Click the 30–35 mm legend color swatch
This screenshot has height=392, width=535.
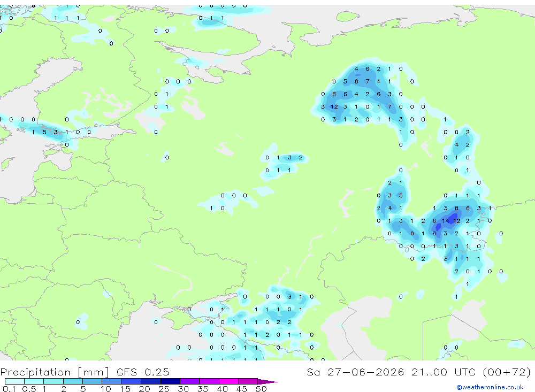tap(190, 381)
